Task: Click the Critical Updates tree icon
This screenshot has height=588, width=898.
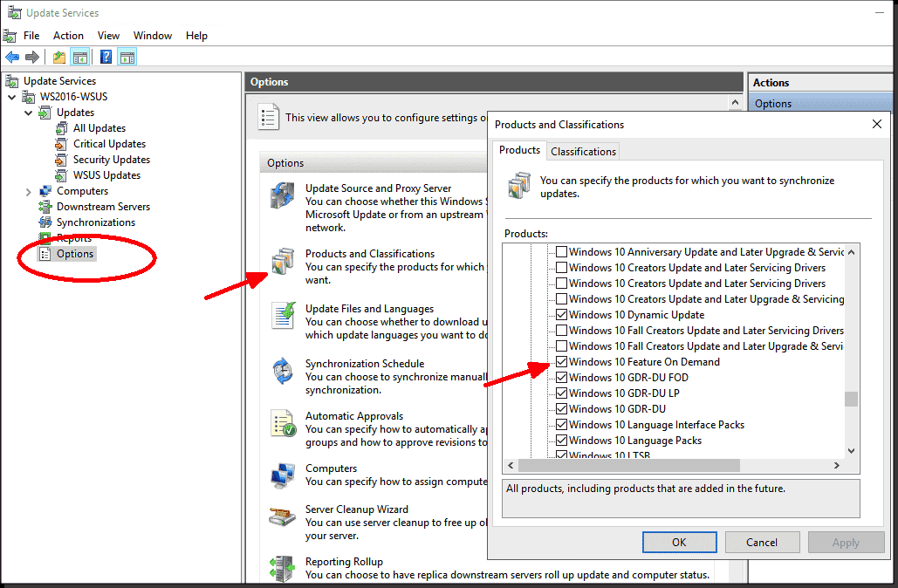Action: [61, 144]
